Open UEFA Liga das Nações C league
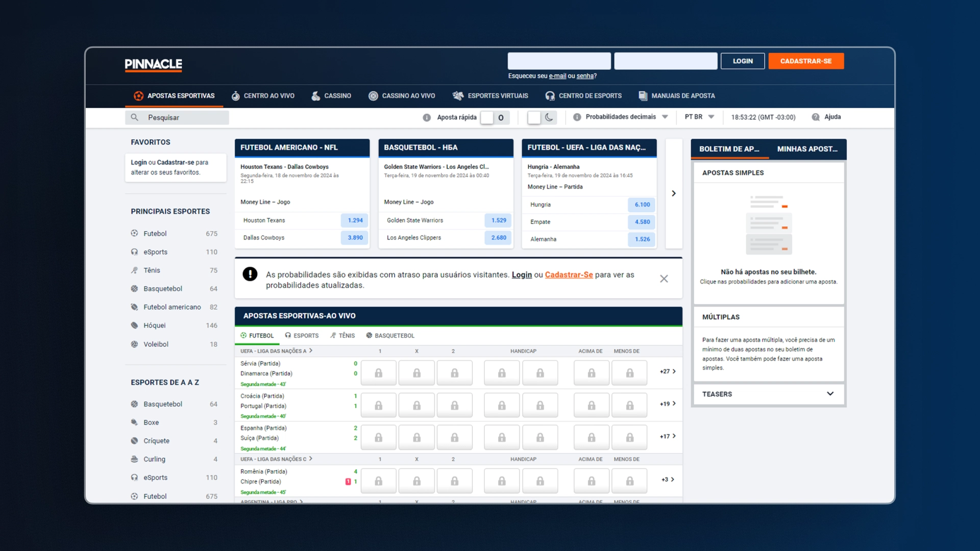980x551 pixels. tap(276, 459)
